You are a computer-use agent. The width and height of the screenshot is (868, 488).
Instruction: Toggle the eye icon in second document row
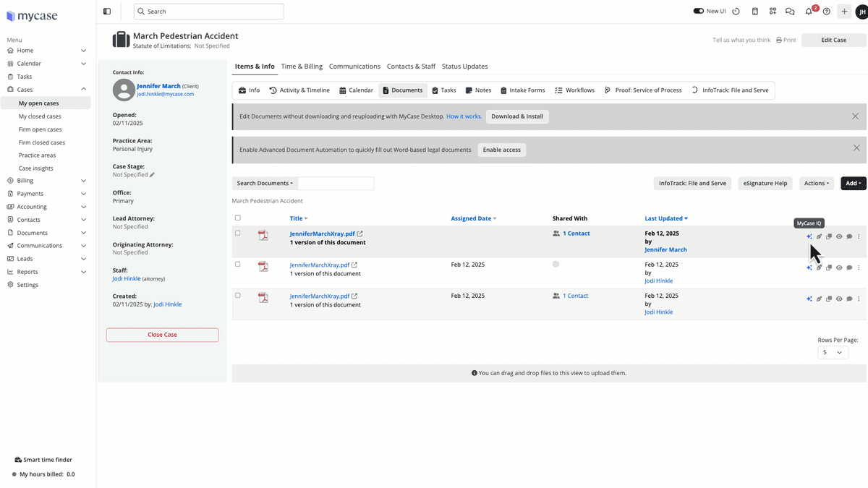pyautogui.click(x=839, y=267)
